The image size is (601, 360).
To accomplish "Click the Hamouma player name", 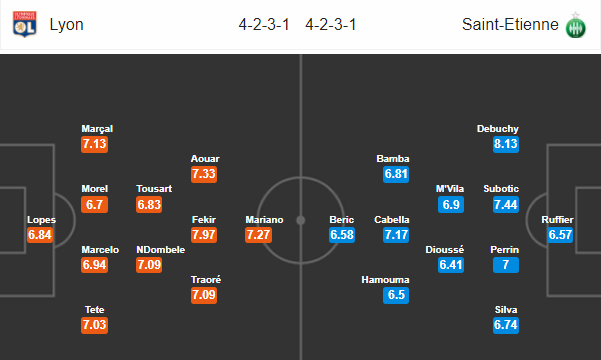I will [x=385, y=280].
